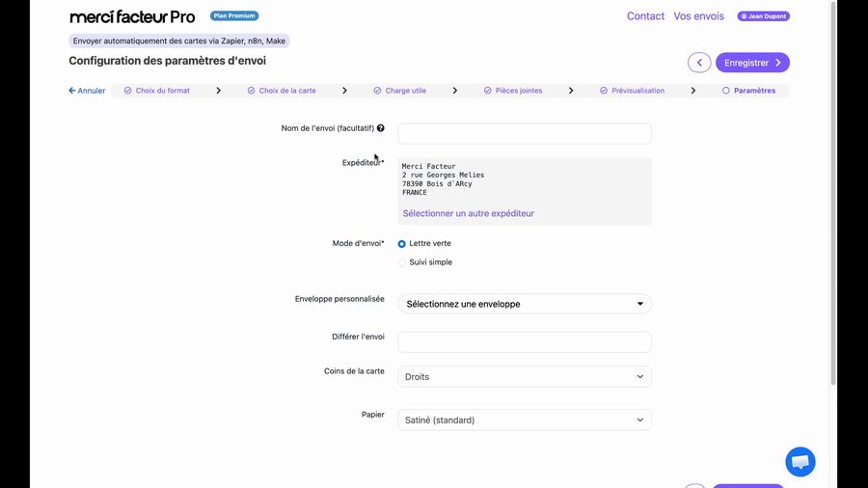Select the Paramètres step

click(748, 91)
